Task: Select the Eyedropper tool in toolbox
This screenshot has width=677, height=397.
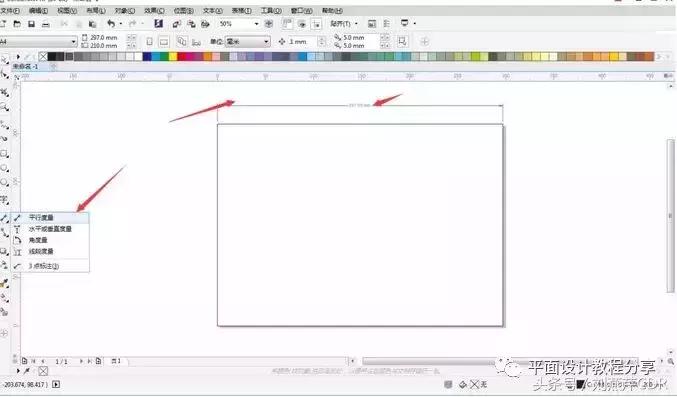Action: (x=4, y=283)
